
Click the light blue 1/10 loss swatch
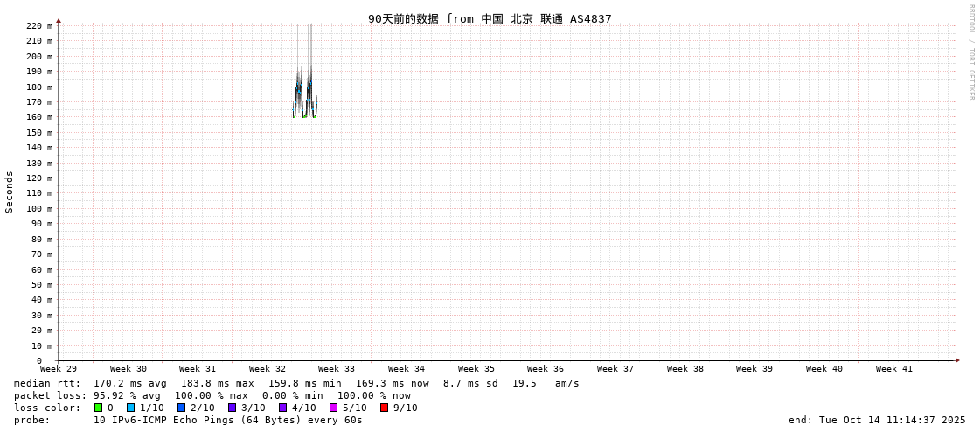(x=131, y=408)
